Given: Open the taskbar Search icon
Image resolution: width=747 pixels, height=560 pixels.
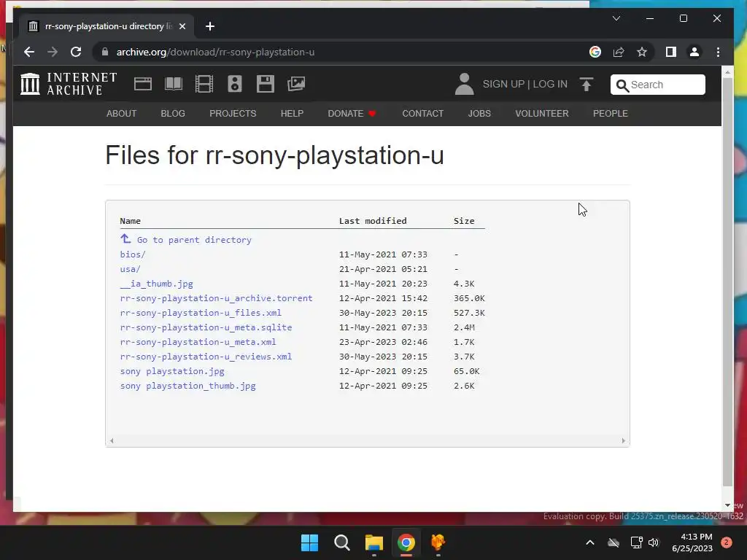Looking at the screenshot, I should (341, 542).
